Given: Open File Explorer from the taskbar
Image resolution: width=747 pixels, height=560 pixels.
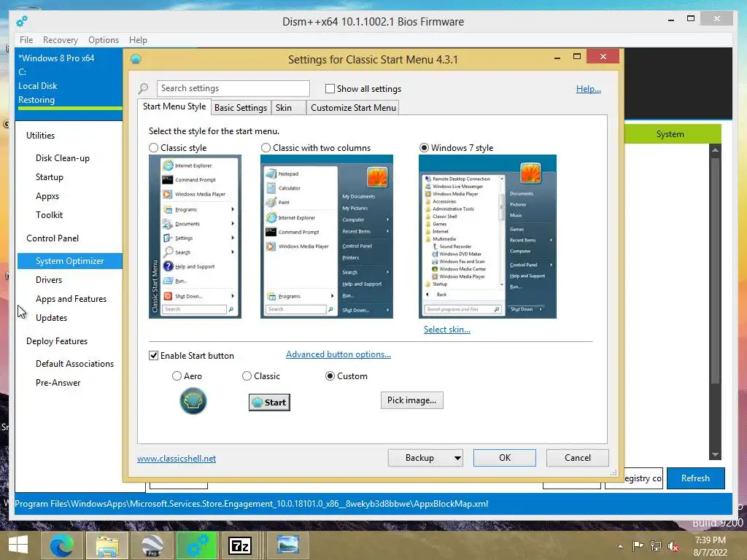Looking at the screenshot, I should [107, 545].
